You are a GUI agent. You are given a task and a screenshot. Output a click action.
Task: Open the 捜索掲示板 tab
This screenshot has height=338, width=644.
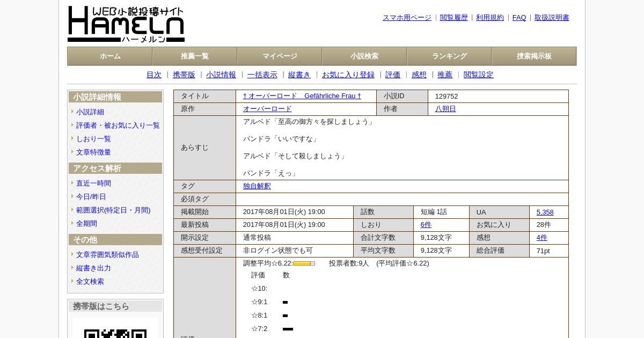(x=534, y=56)
